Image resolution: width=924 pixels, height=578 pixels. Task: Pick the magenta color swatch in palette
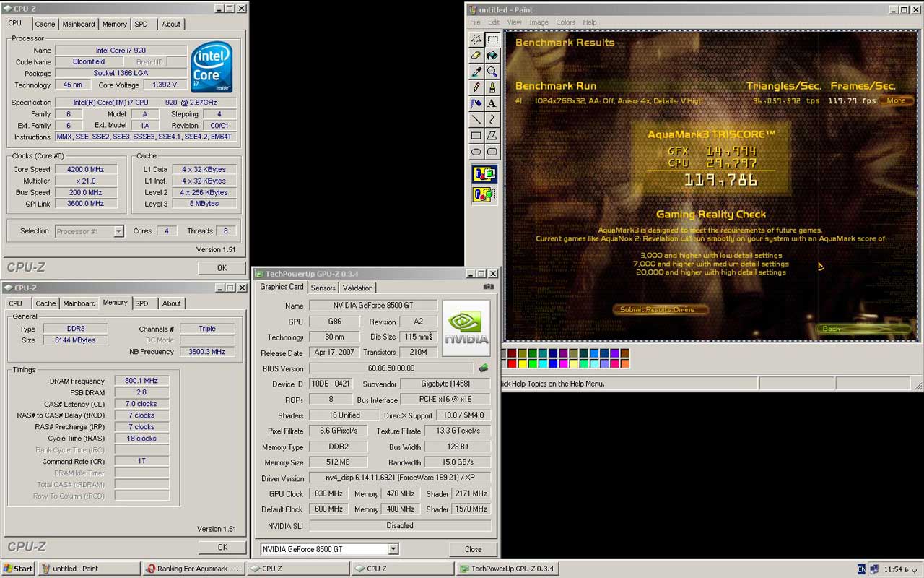coord(563,364)
